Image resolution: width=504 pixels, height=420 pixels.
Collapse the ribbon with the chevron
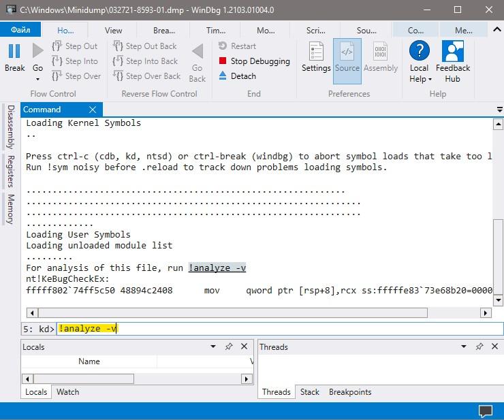(x=497, y=29)
